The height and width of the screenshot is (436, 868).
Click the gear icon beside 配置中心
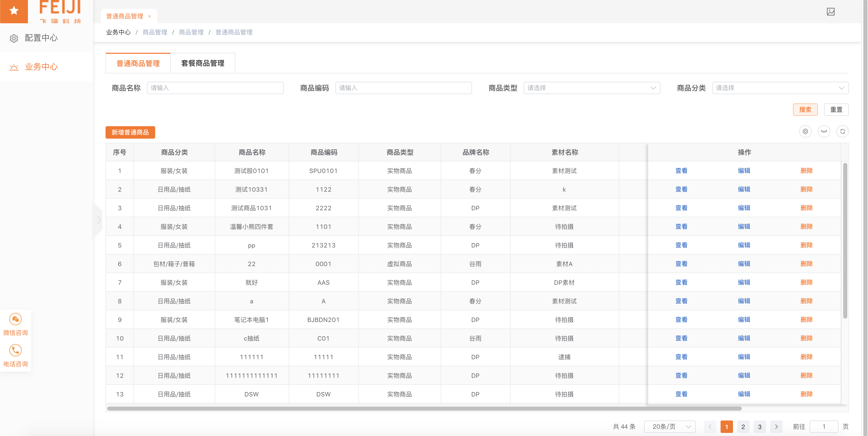point(14,39)
